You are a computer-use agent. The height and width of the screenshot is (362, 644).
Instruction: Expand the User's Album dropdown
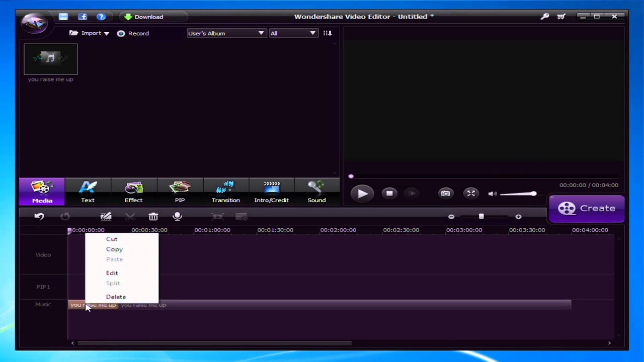click(226, 33)
